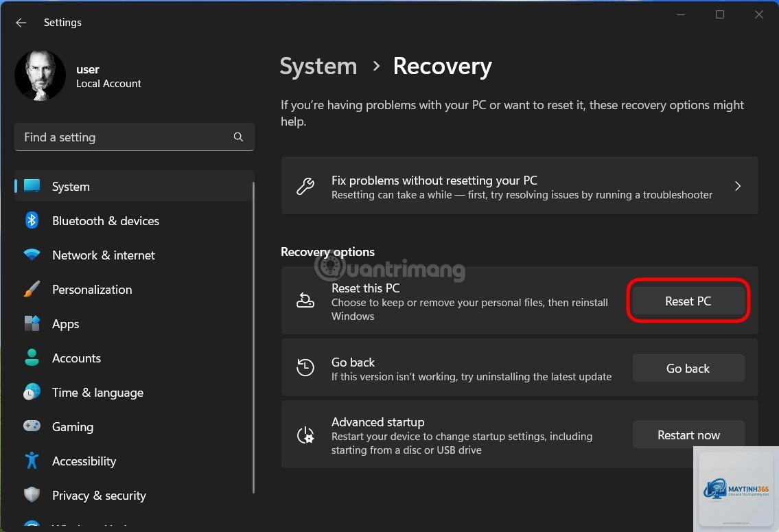The width and height of the screenshot is (779, 532).
Task: Click the Time & language globe icon
Action: [x=32, y=392]
